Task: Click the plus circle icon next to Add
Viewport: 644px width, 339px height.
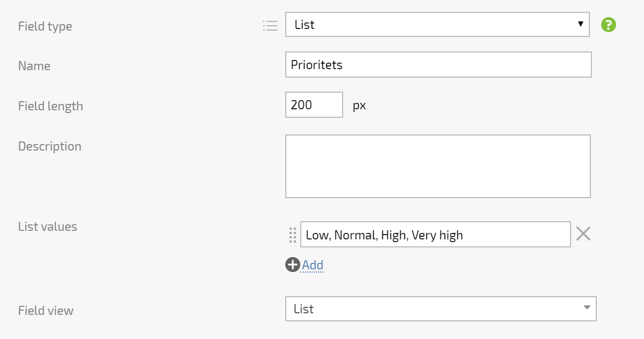Action: pyautogui.click(x=292, y=265)
